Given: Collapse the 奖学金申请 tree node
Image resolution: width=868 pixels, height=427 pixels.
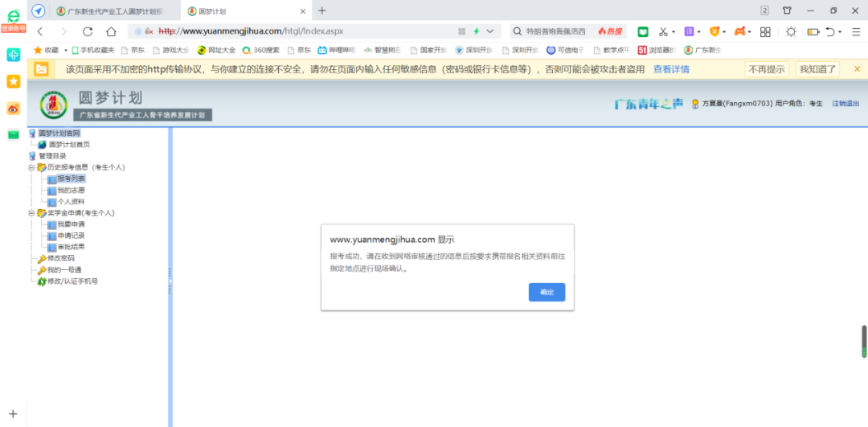Looking at the screenshot, I should (x=31, y=213).
